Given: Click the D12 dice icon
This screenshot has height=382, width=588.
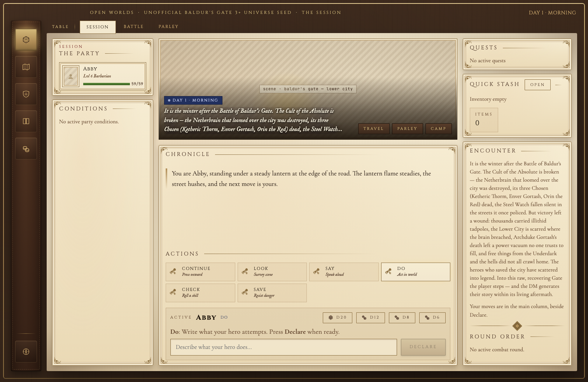Looking at the screenshot, I should point(364,317).
